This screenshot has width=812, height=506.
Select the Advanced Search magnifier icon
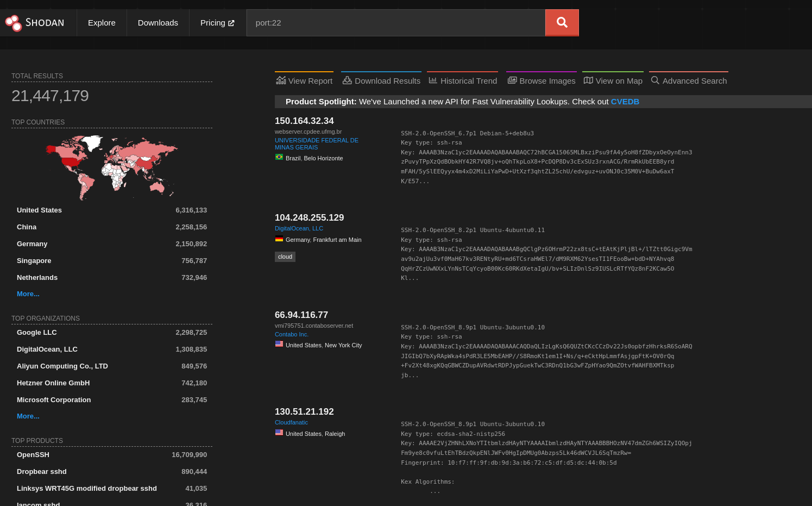click(x=654, y=80)
